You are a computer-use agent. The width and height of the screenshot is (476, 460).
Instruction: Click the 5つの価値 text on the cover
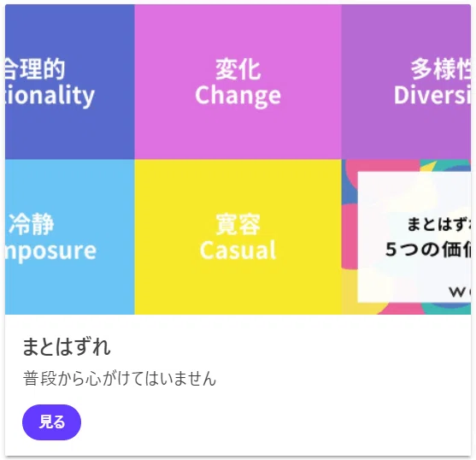tap(428, 250)
